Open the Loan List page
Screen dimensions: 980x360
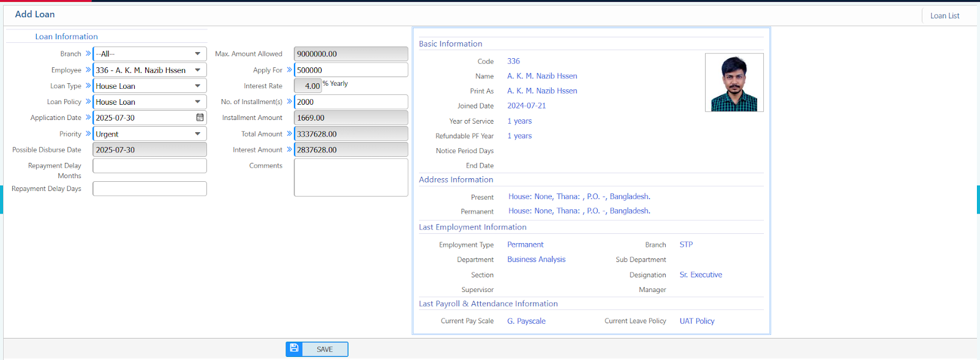[x=944, y=16]
